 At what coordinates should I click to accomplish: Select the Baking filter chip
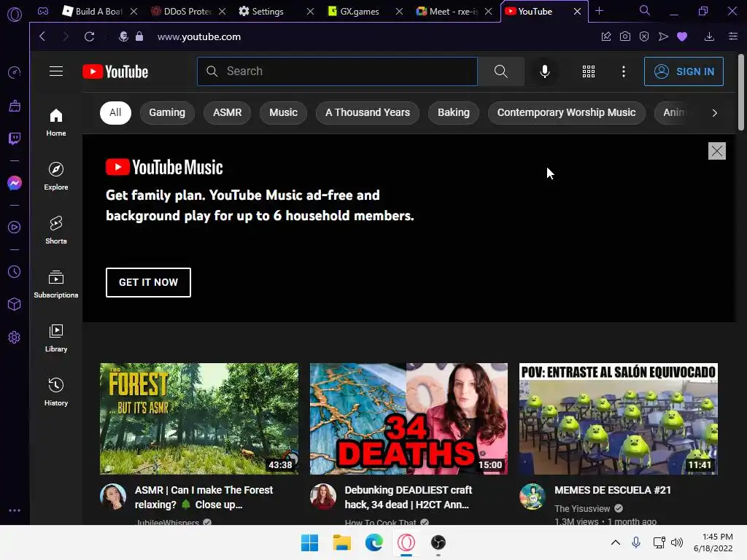[454, 113]
